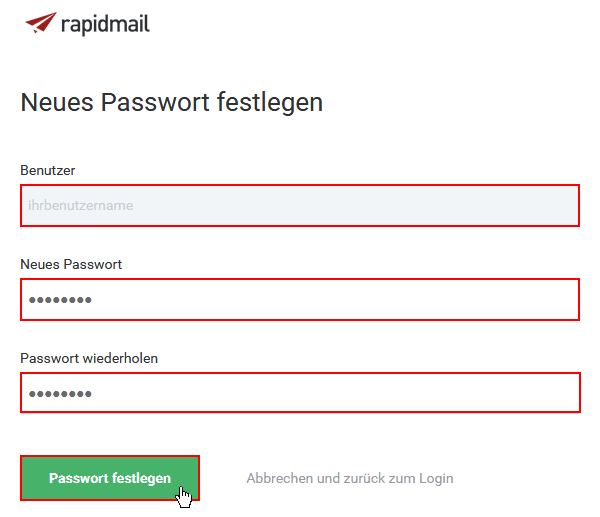Screen dimensions: 600x517
Task: Open the Abbrechen und zurück zum Login link
Action: tap(350, 478)
